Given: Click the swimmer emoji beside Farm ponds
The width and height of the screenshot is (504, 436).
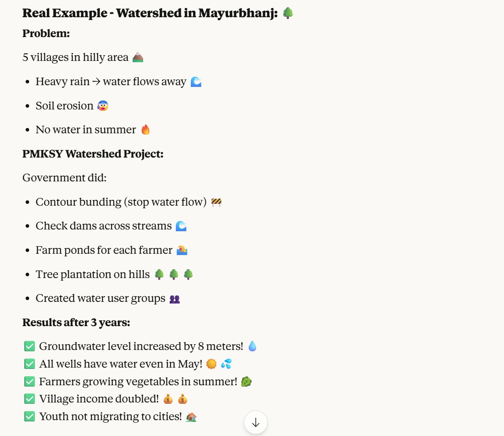Looking at the screenshot, I should [x=182, y=250].
